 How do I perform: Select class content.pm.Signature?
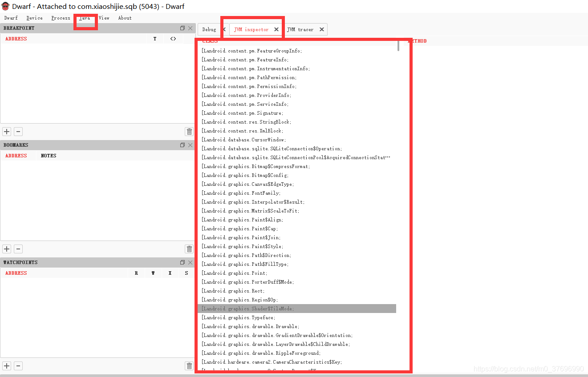[x=297, y=113]
